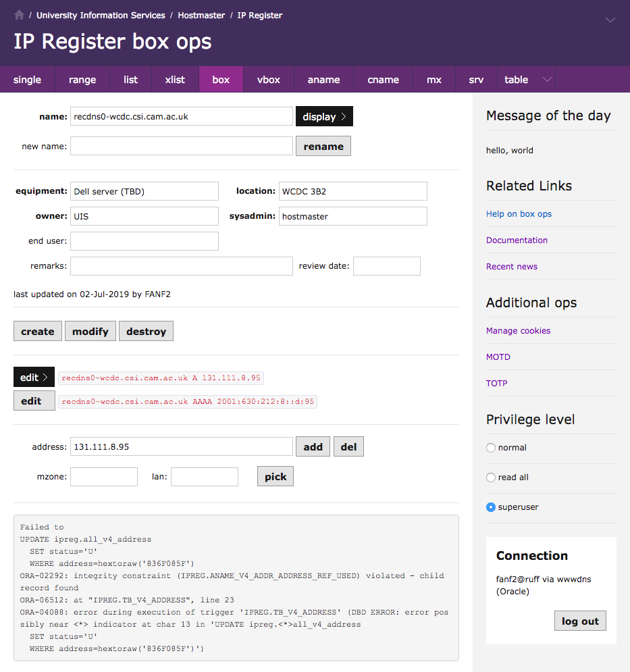The image size is (630, 672).
Task: Open Help on box ops link
Action: point(519,214)
